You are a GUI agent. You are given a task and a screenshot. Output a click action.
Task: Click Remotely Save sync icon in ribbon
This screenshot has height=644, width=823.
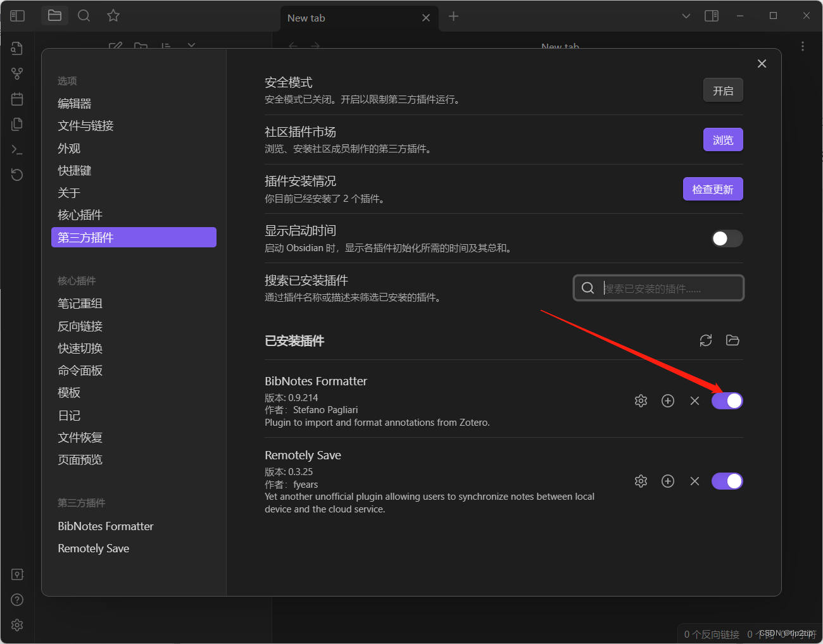click(17, 175)
